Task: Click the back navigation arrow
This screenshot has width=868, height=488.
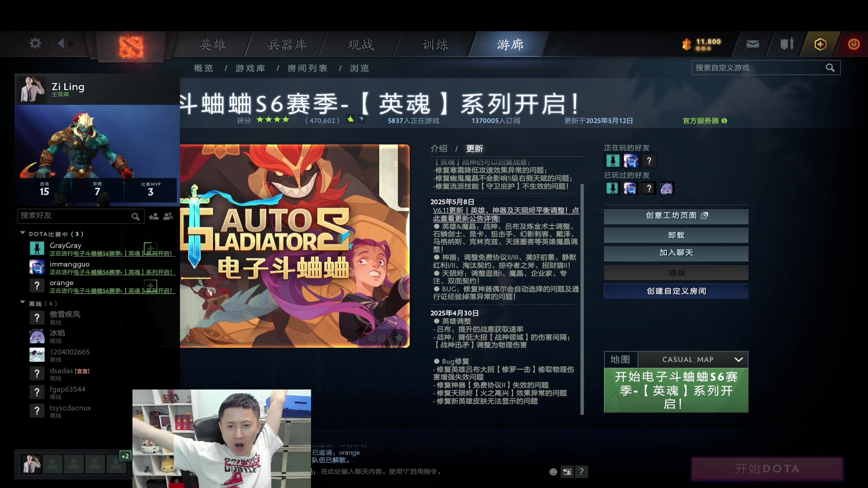Action: pyautogui.click(x=61, y=43)
